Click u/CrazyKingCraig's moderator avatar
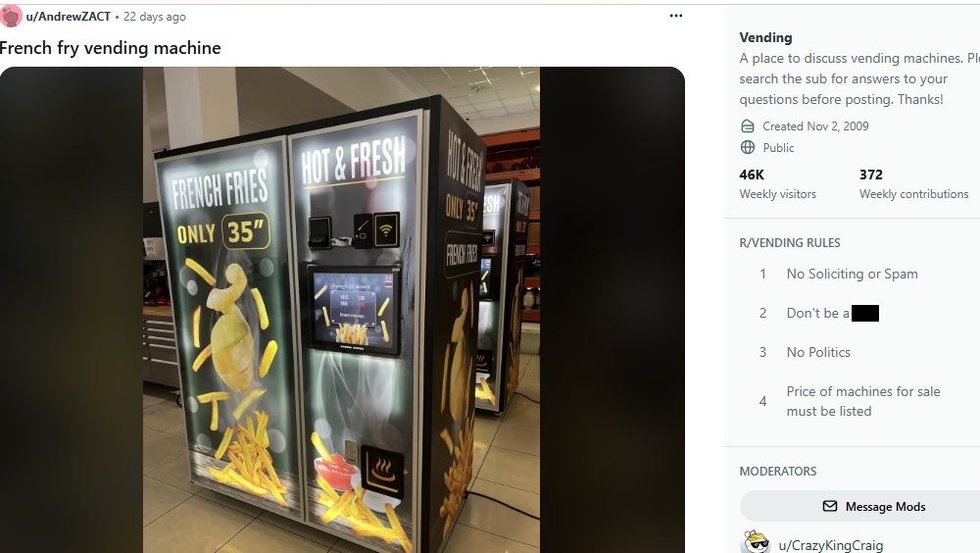Viewport: 980px width, 553px height. pyautogui.click(x=756, y=543)
